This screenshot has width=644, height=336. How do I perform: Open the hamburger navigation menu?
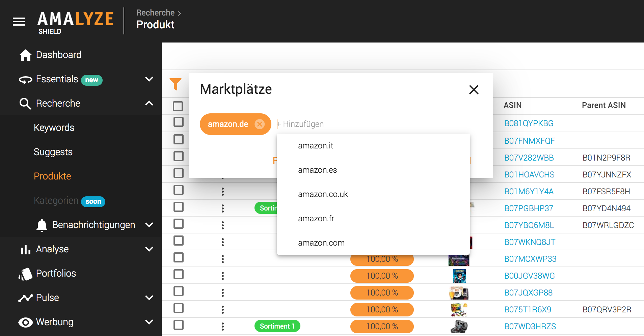(x=19, y=22)
